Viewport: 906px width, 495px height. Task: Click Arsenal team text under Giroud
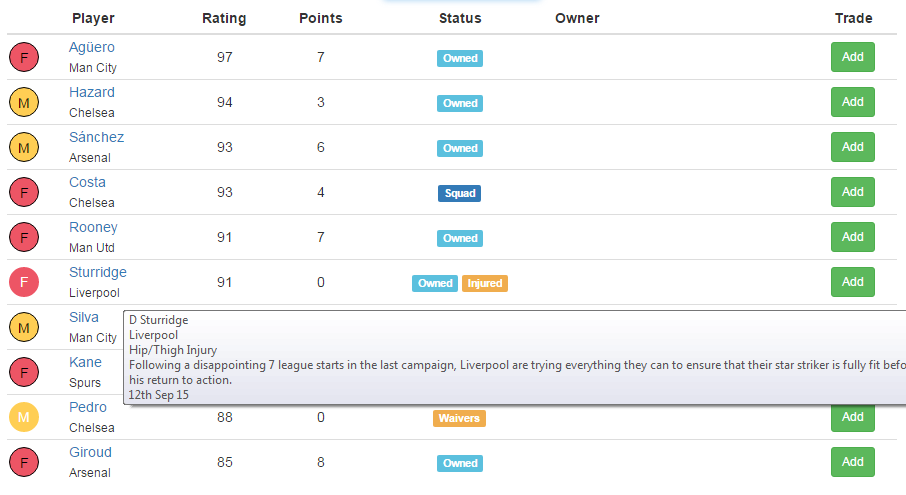tap(90, 473)
